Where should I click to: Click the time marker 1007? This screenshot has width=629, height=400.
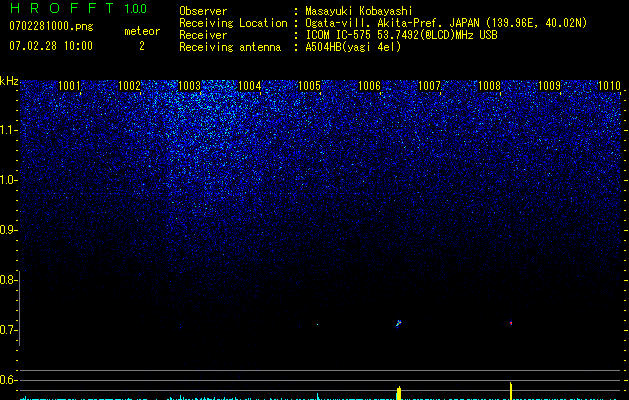[x=429, y=85]
